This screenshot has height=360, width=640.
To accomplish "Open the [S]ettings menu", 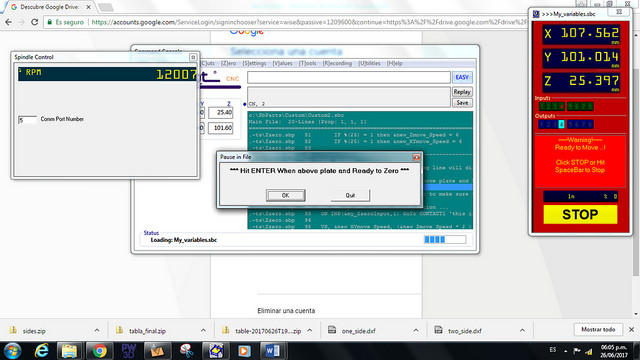I will pyautogui.click(x=254, y=63).
